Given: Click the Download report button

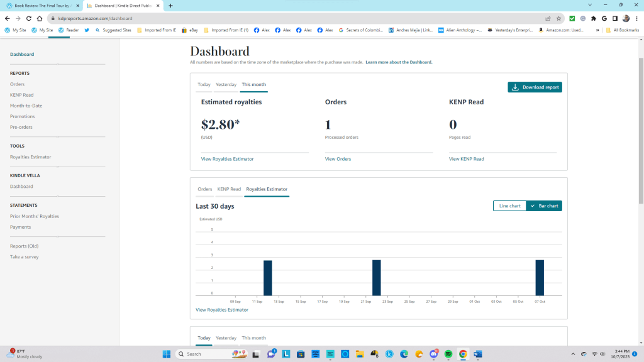Looking at the screenshot, I should (535, 87).
